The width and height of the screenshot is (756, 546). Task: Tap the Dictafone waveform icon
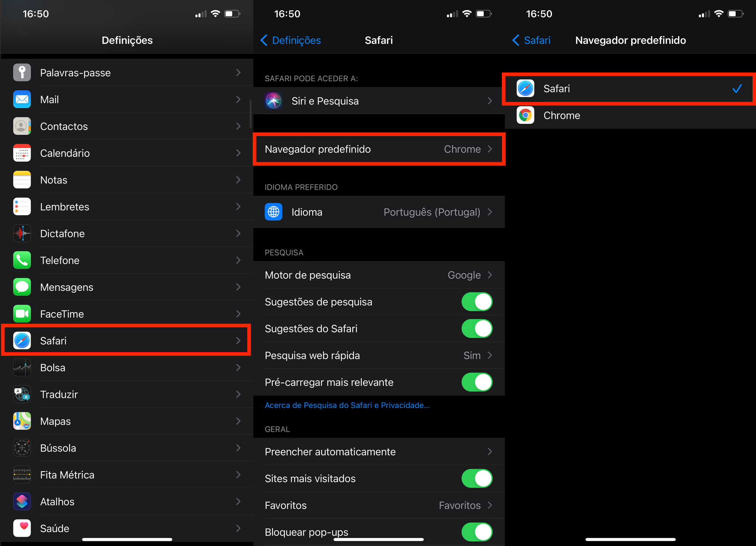coord(22,234)
